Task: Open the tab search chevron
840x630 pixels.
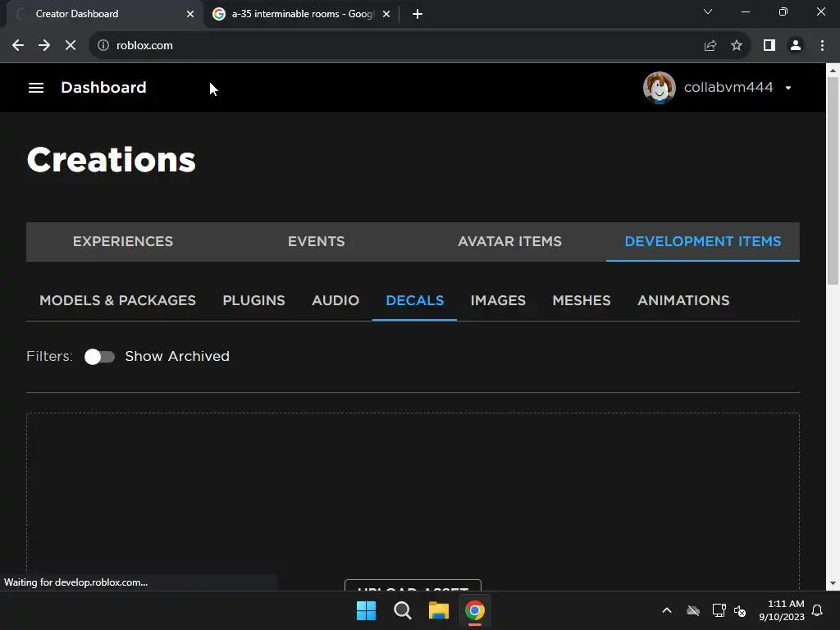Action: [708, 11]
